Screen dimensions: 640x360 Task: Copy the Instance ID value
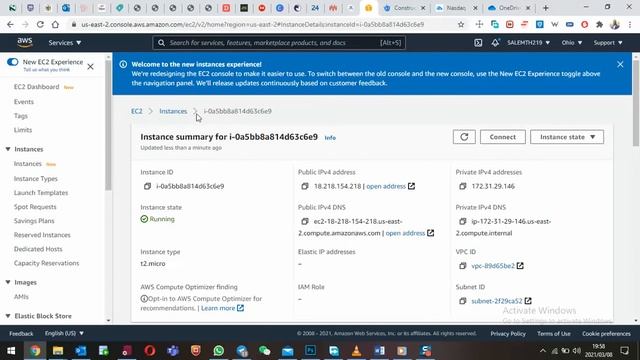coord(147,186)
